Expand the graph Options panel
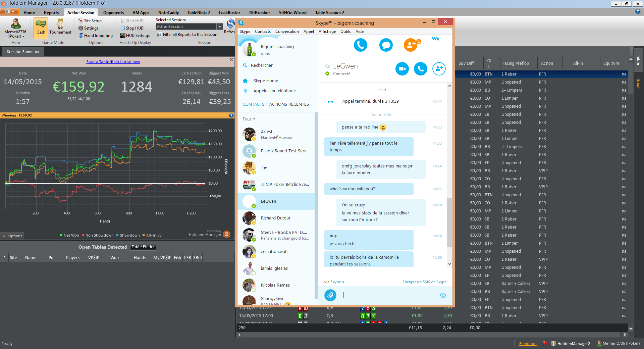644x349 pixels. [12, 236]
